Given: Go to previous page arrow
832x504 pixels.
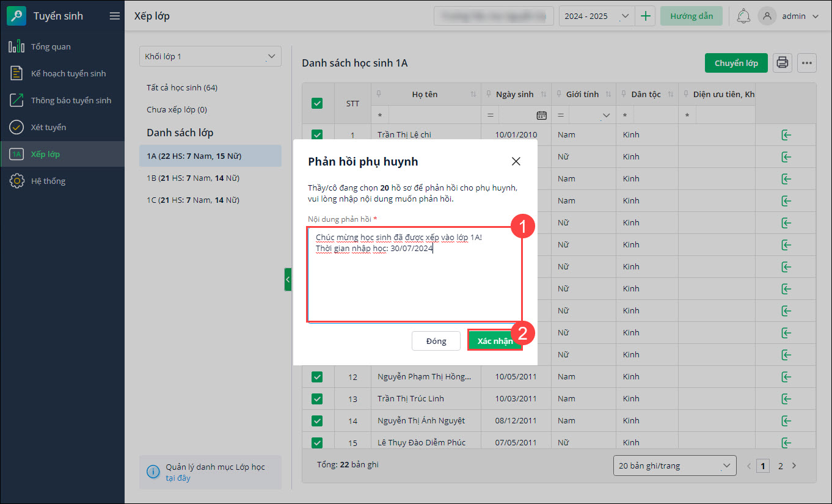Looking at the screenshot, I should (750, 466).
